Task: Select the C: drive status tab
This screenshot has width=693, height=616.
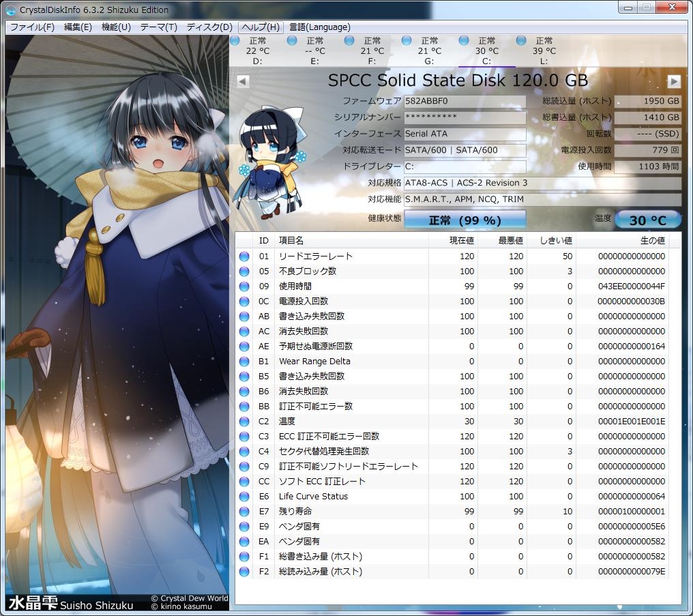Action: 486,50
